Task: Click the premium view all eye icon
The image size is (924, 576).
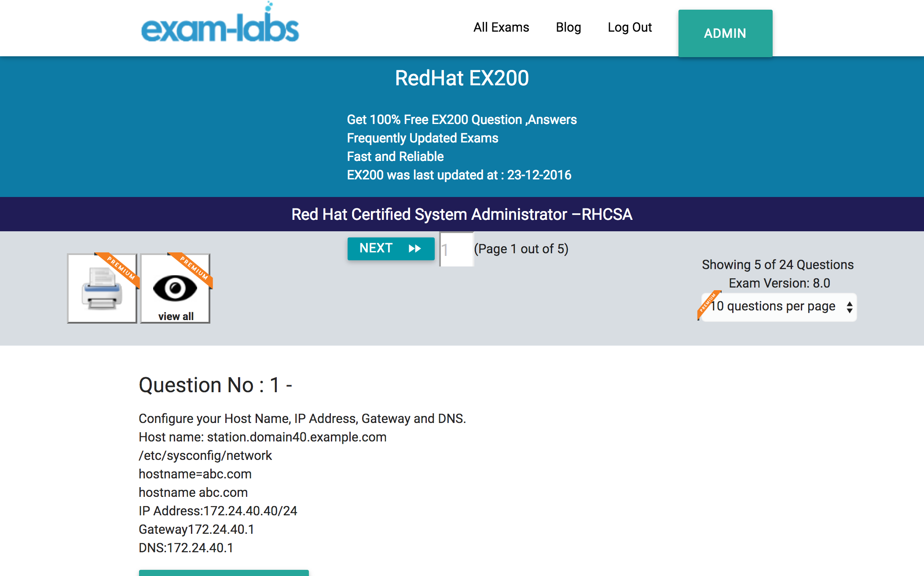Action: pyautogui.click(x=175, y=288)
